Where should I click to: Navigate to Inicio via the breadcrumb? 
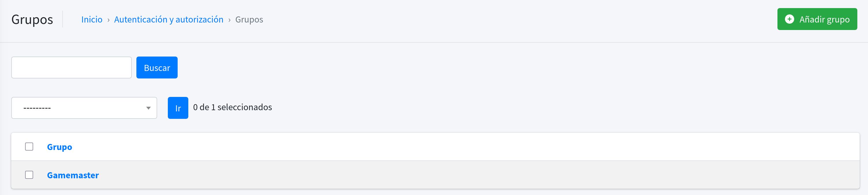coord(91,20)
